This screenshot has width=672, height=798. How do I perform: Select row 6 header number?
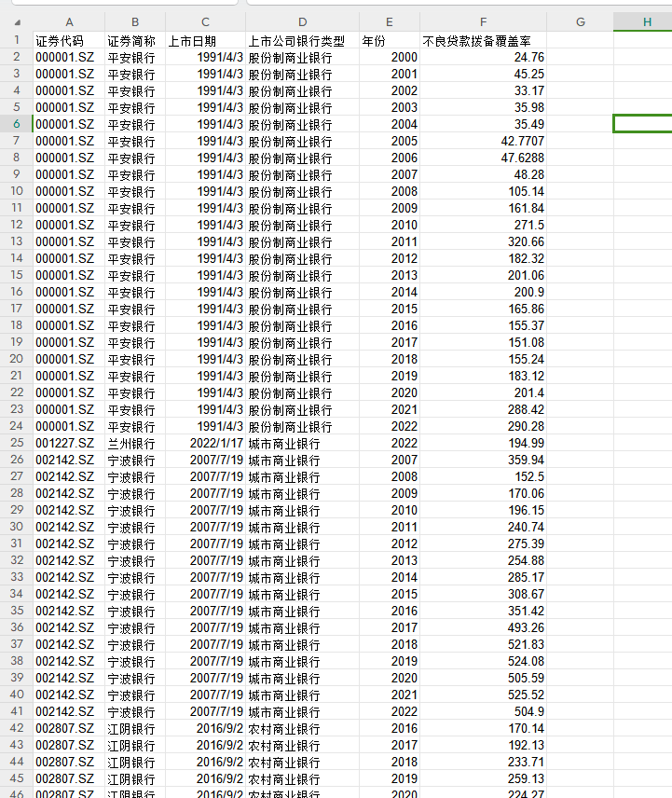point(17,124)
